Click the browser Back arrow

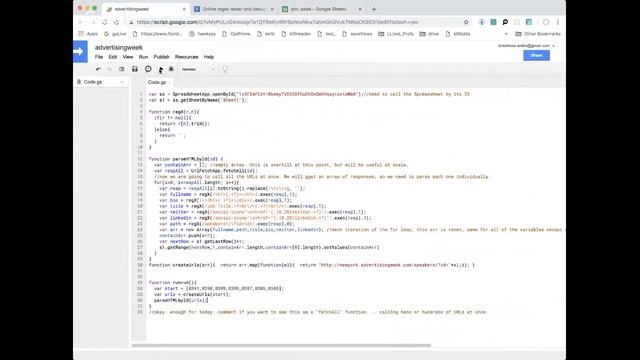(81, 22)
